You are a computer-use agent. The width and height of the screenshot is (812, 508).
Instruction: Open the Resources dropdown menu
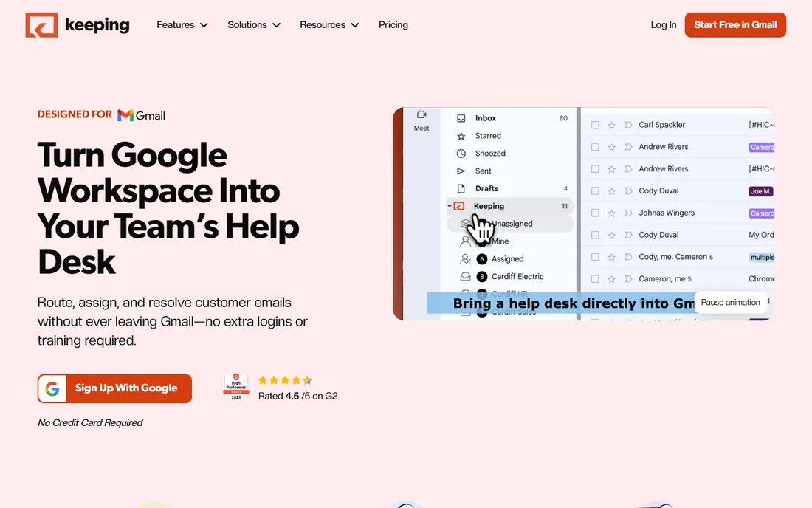point(329,25)
